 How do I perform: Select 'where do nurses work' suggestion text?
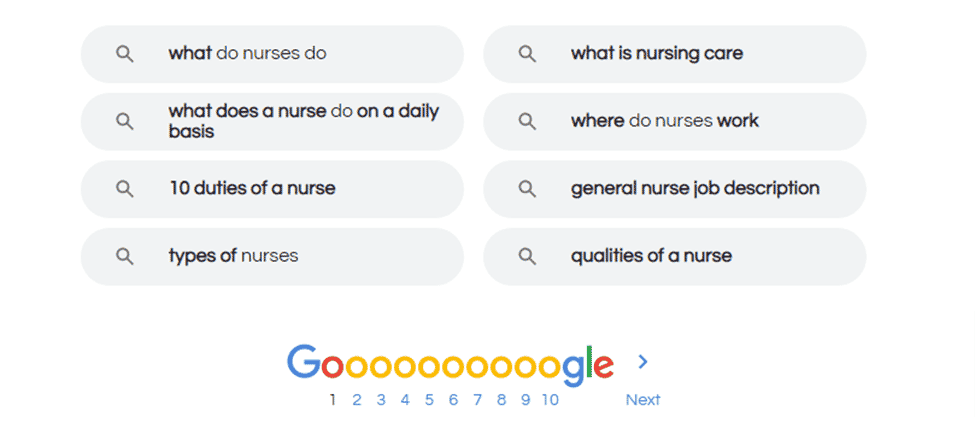(665, 121)
